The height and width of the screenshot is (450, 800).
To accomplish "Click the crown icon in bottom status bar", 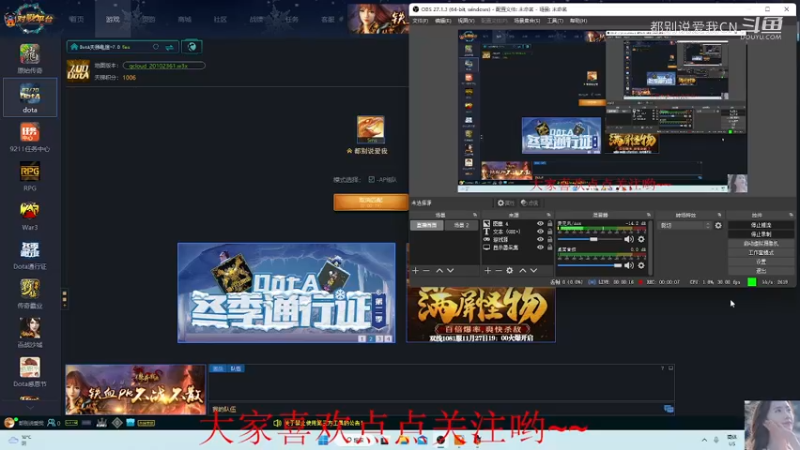I will tap(102, 422).
